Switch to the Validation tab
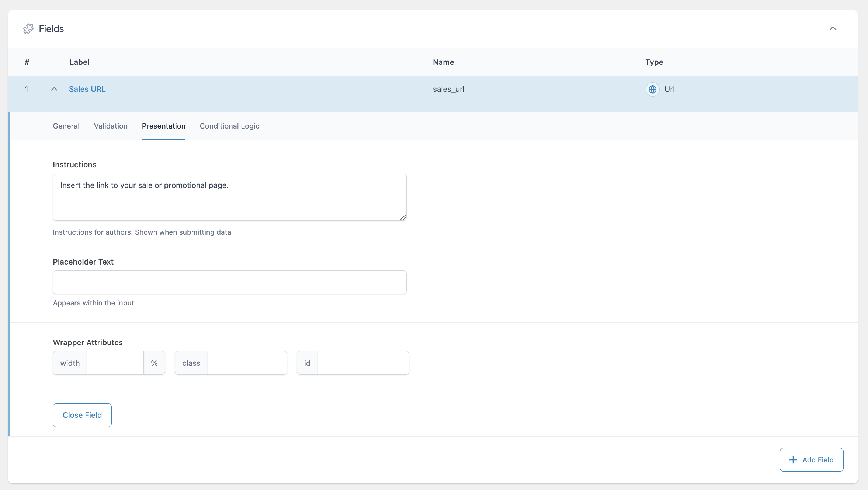This screenshot has height=490, width=868. pos(111,126)
